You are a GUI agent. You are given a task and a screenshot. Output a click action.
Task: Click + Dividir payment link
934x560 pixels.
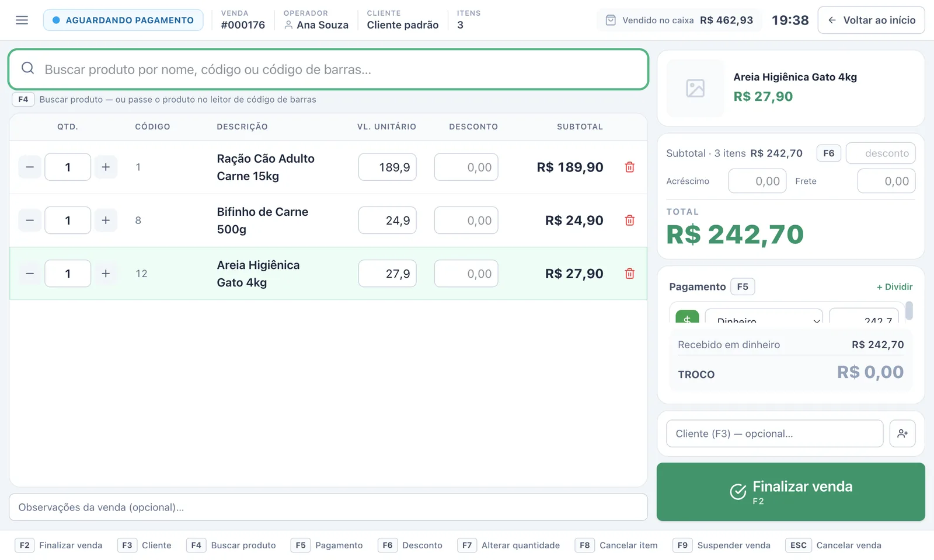coord(894,287)
